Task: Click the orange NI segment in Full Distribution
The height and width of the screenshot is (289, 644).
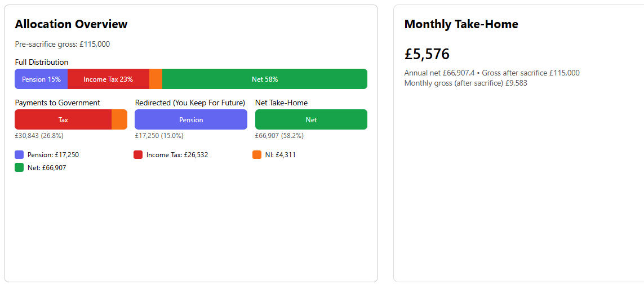Action: click(156, 79)
